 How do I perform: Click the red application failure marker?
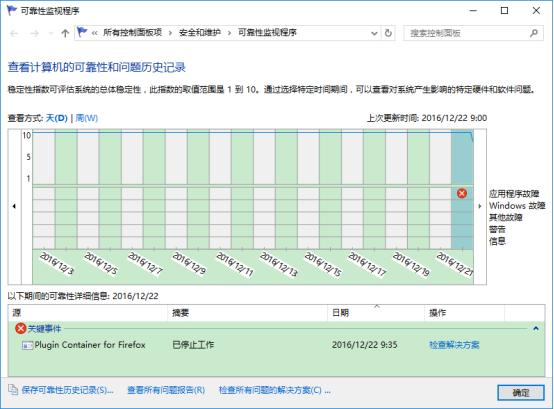pos(462,193)
